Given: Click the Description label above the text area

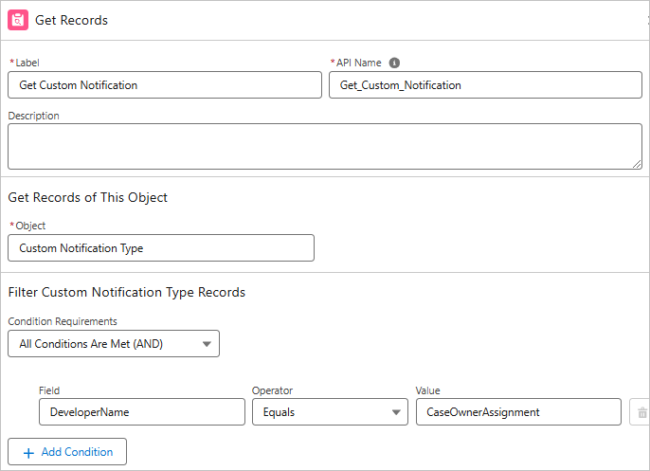Looking at the screenshot, I should tap(34, 116).
